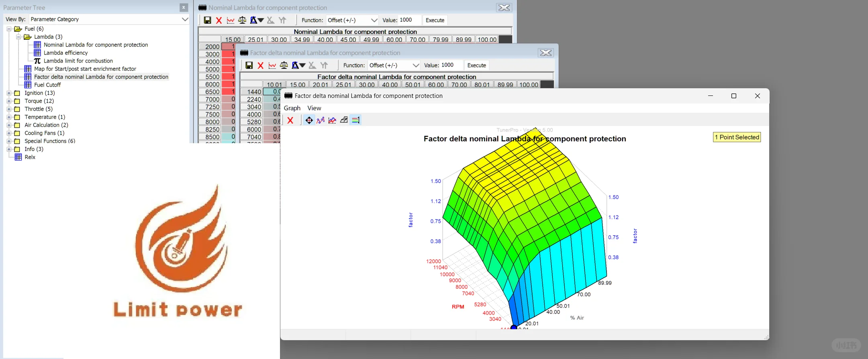Expand the Air Calculation (2) tree node
Image resolution: width=868 pixels, height=359 pixels.
[9, 125]
